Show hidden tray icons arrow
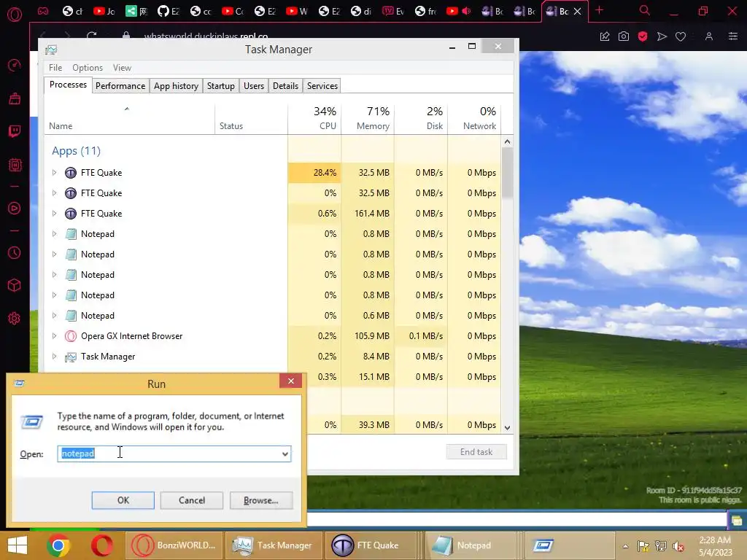Screen dimensions: 747x560 [x=625, y=546]
